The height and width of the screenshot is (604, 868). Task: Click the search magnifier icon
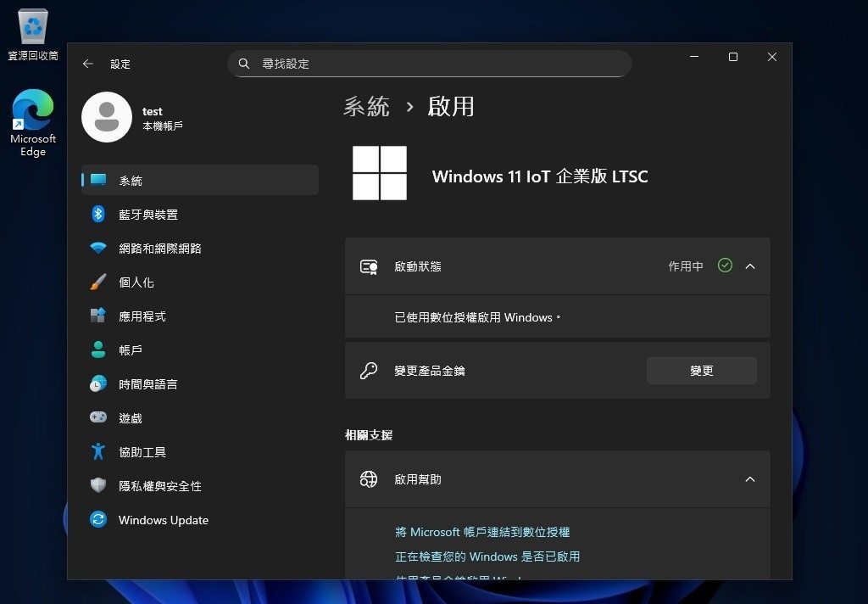[243, 64]
